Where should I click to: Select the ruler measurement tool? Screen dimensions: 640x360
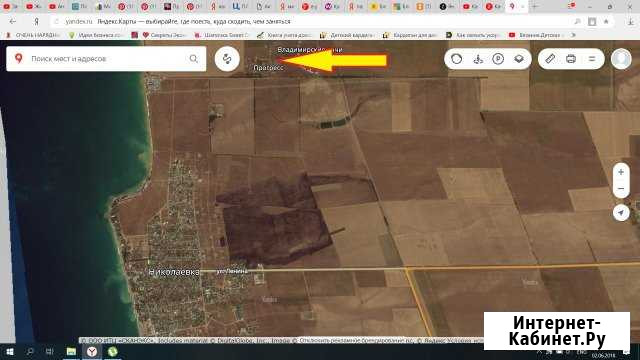coord(550,59)
